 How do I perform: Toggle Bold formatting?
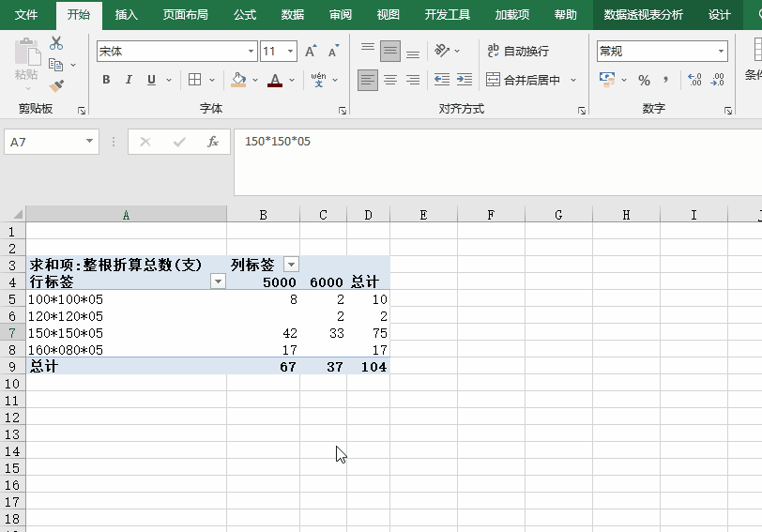coord(106,80)
